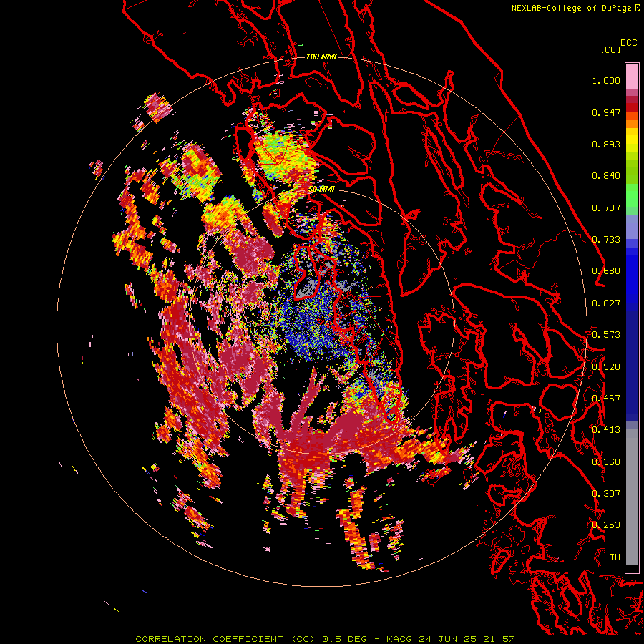
Task: Click the 100 NMI range ring label
Action: click(321, 57)
